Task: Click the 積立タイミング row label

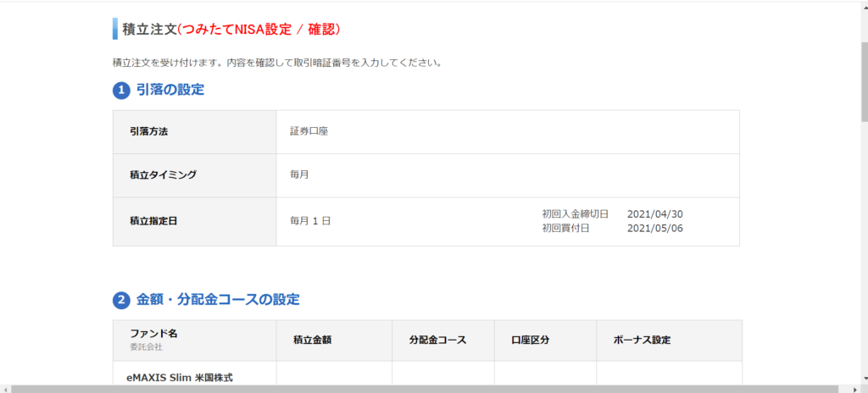Action: 164,175
